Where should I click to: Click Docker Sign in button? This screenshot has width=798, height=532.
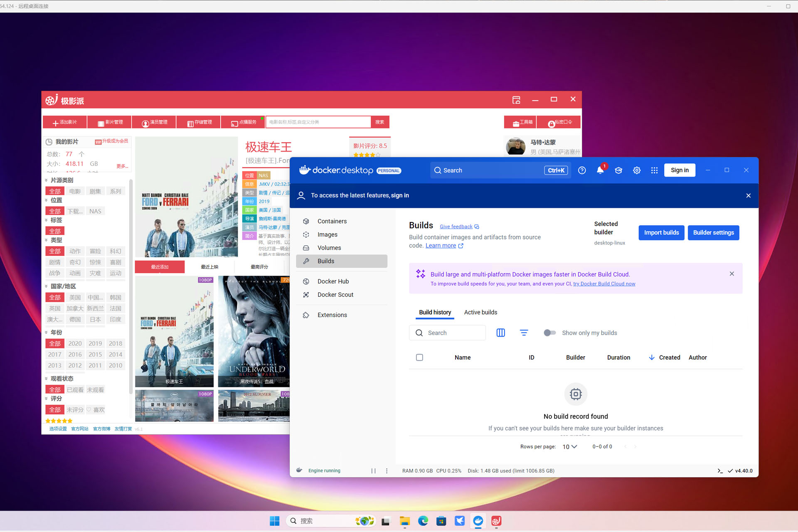click(680, 170)
